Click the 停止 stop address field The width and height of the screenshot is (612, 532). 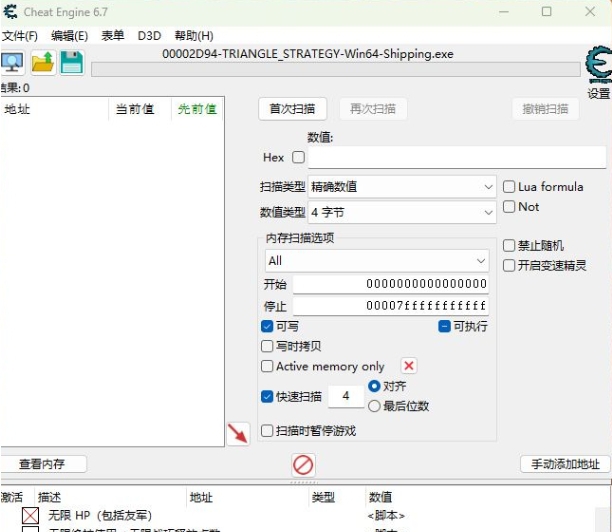pos(391,306)
